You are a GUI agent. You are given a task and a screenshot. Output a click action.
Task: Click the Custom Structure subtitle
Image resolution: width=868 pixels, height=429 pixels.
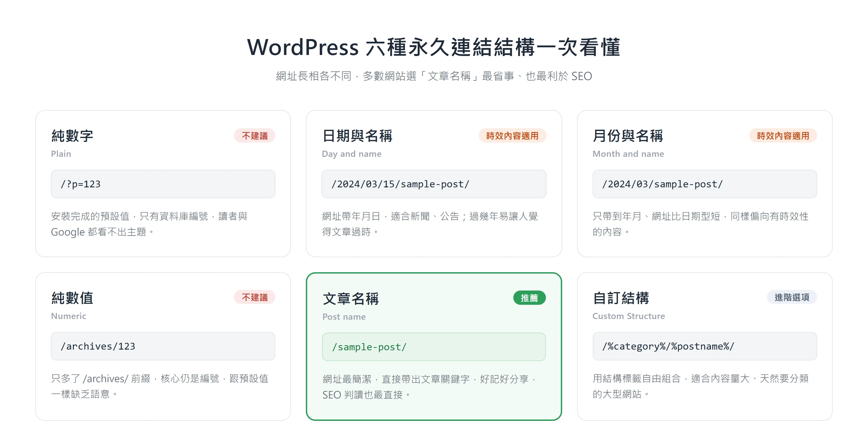point(629,316)
